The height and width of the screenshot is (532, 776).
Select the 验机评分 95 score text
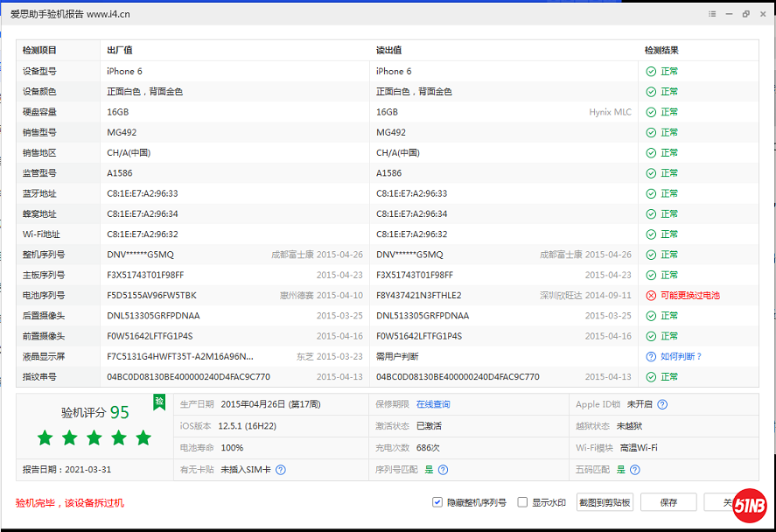[x=95, y=412]
